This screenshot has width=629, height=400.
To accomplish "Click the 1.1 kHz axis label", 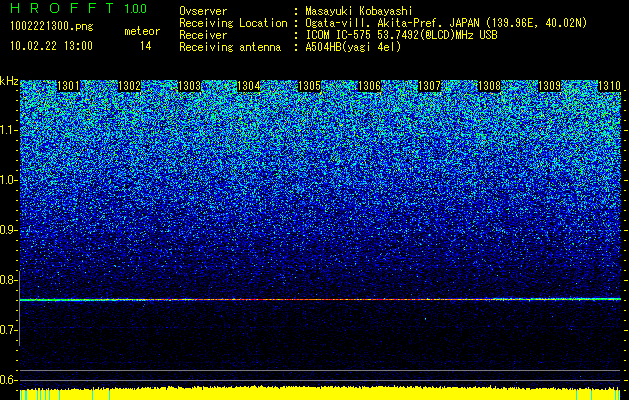I will coord(9,130).
